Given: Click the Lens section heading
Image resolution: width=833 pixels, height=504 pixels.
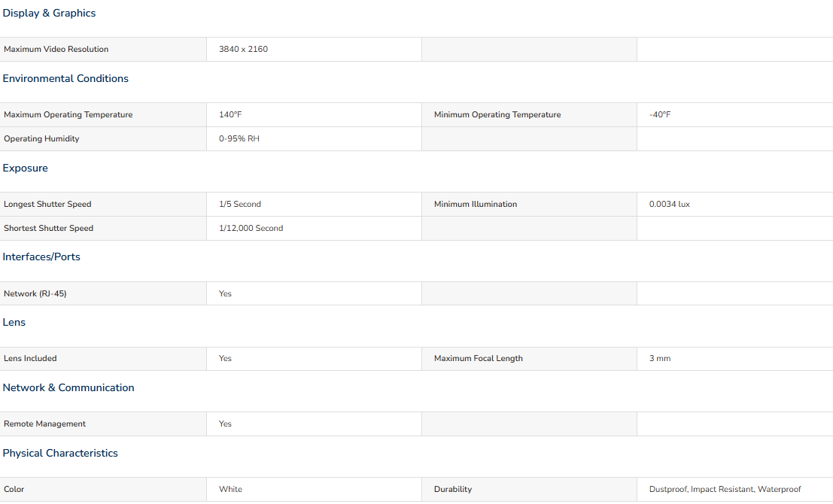Looking at the screenshot, I should (14, 323).
